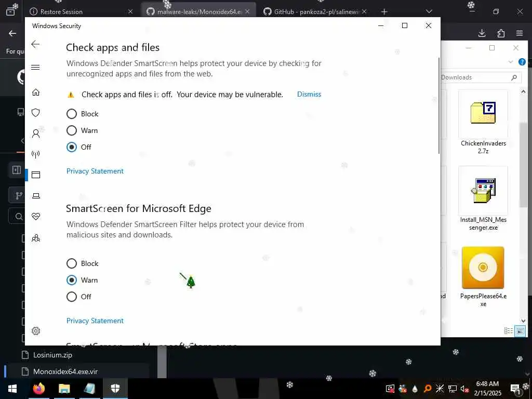Viewport: 532px width, 399px height.
Task: Open the Firefox downloads arrow icon
Action: 482,33
